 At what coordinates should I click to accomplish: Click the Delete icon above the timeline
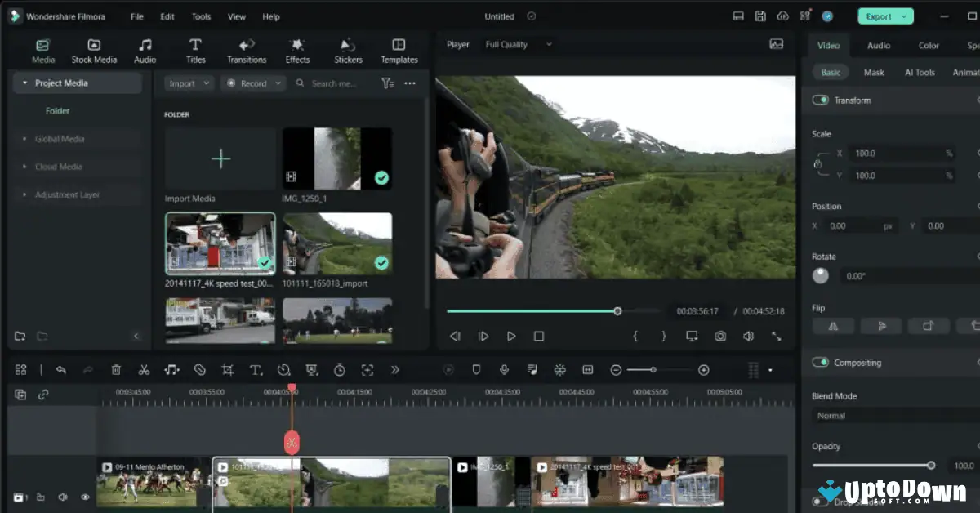(x=116, y=369)
